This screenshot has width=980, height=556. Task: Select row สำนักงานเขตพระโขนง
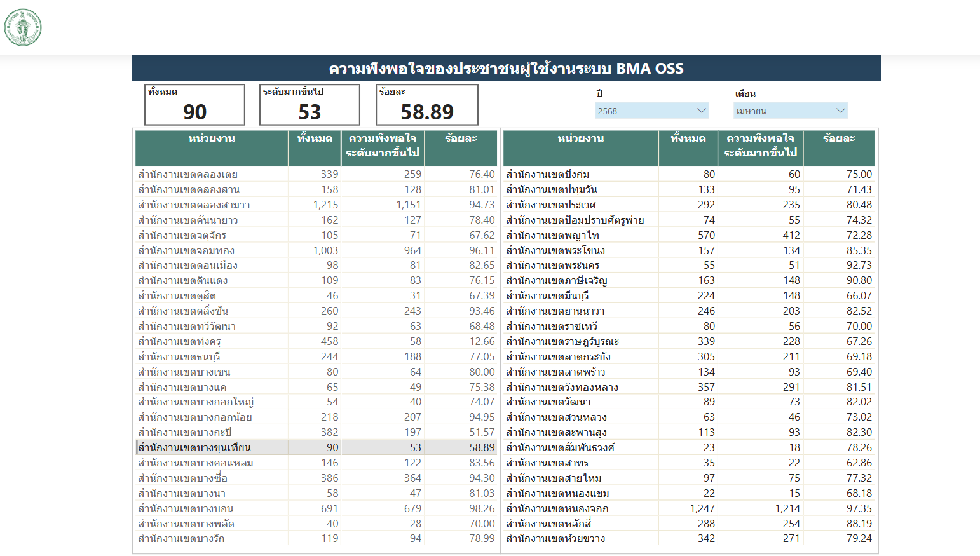(x=689, y=250)
